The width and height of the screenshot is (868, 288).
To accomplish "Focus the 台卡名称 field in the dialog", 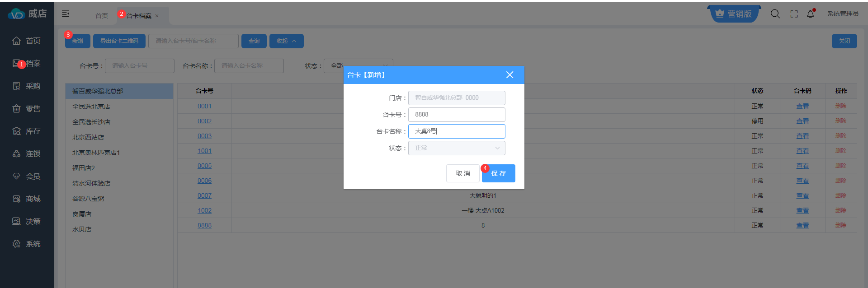I will 457,131.
